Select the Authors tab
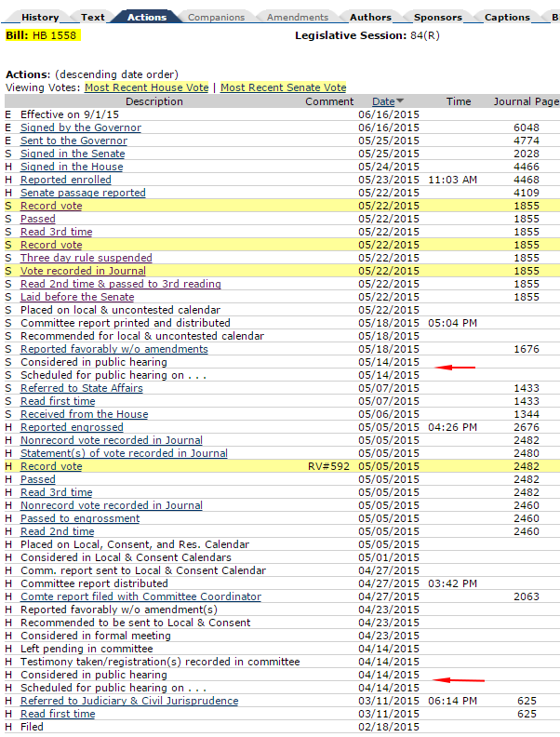 click(x=370, y=17)
